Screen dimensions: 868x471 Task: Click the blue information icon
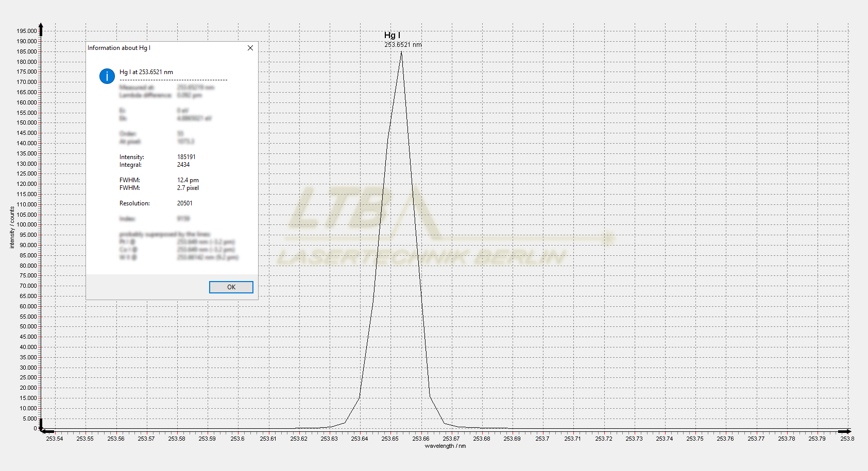tap(107, 76)
